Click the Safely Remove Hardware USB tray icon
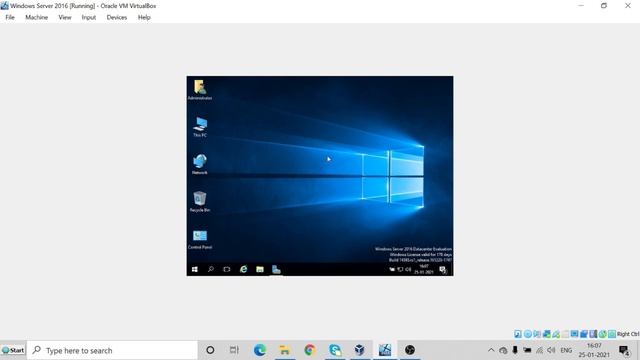This screenshot has width=640, height=360. (x=515, y=350)
